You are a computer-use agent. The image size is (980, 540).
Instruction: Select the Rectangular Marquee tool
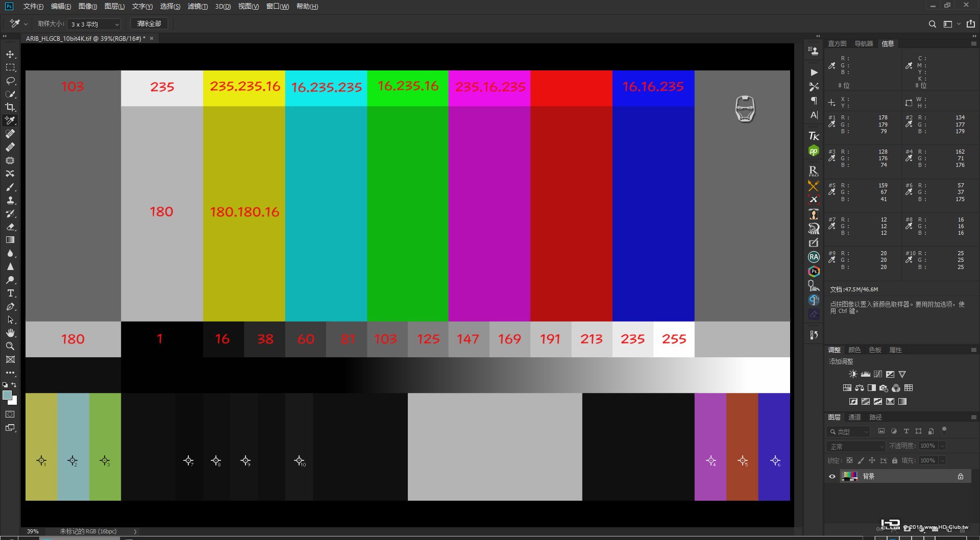pos(10,67)
